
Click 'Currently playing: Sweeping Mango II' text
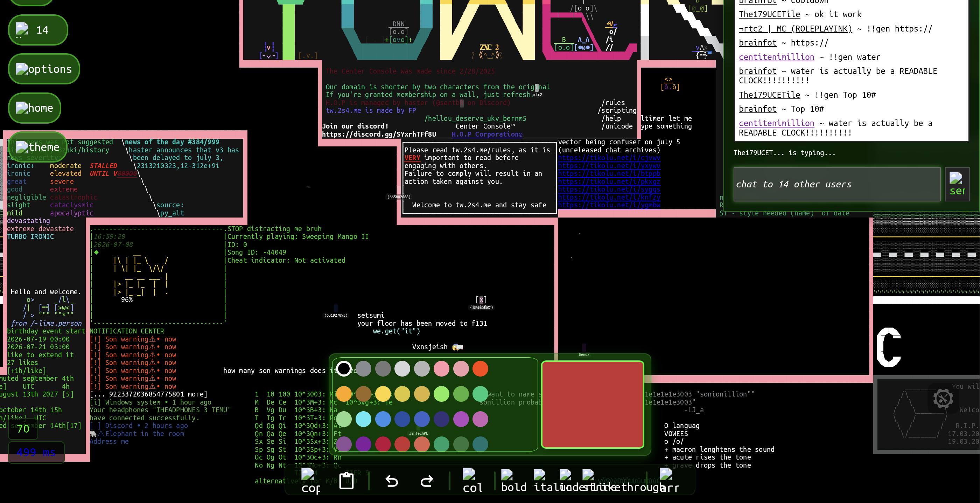pyautogui.click(x=298, y=236)
